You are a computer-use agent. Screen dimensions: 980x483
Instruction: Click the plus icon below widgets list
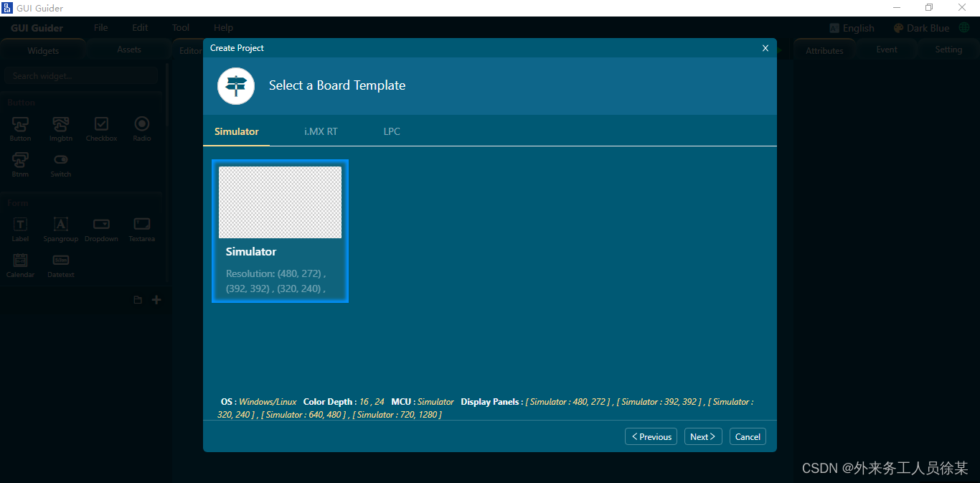156,300
